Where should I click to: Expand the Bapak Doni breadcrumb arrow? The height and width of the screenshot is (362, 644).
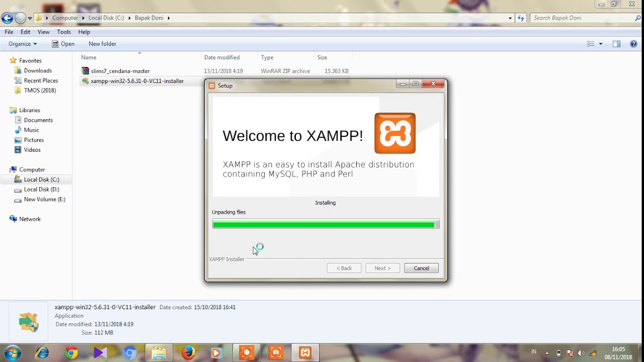tap(169, 18)
